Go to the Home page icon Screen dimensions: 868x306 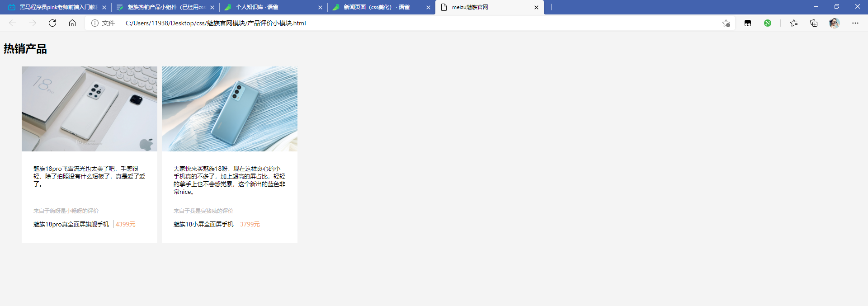[72, 23]
